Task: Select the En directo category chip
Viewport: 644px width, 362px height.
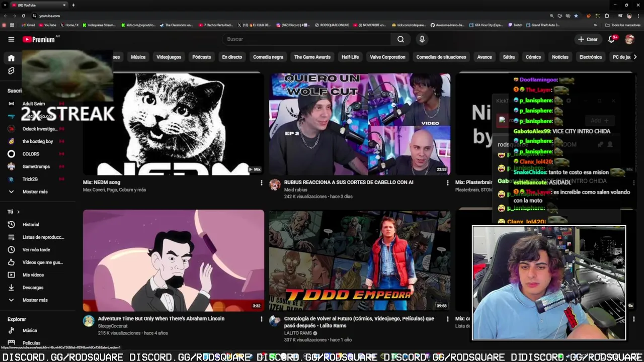Action: pos(232,57)
